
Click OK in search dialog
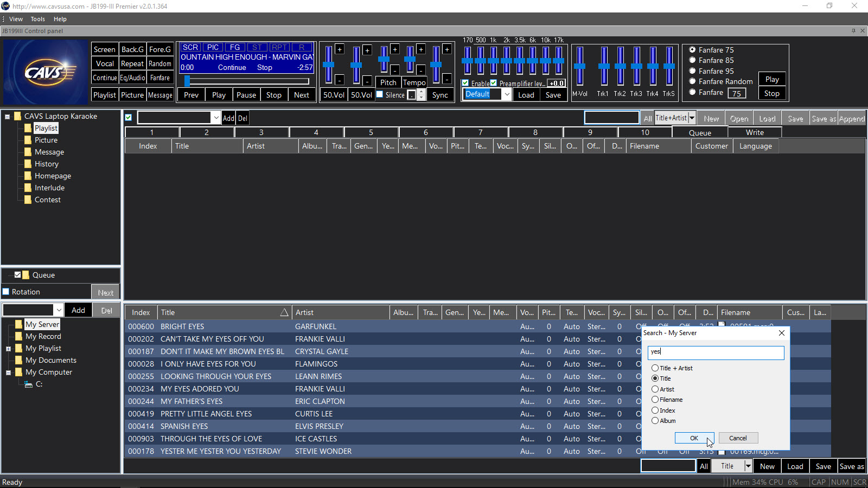click(x=694, y=438)
